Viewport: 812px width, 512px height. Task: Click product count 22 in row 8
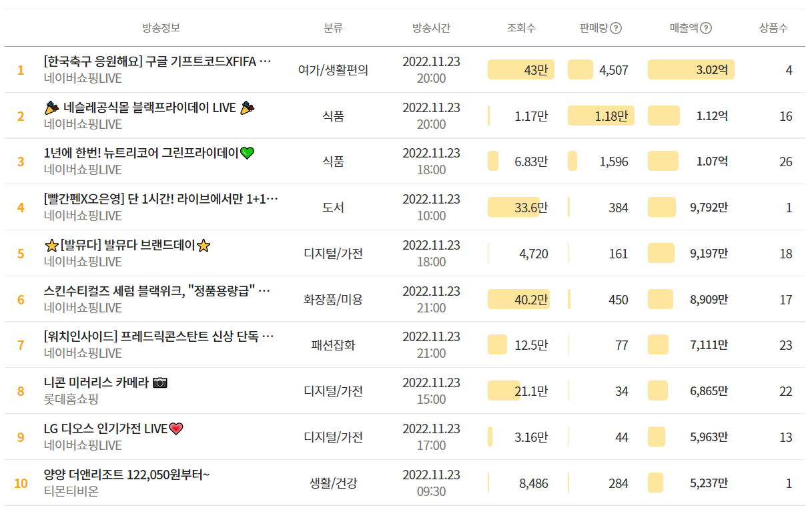click(x=786, y=391)
